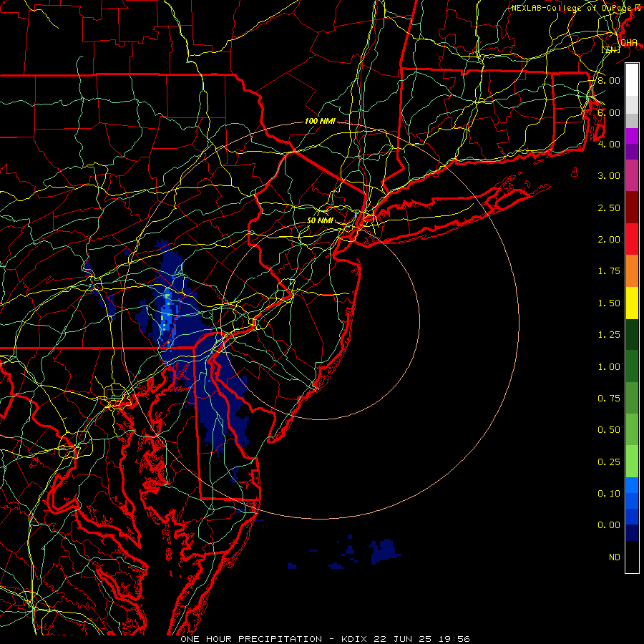Click the 1.50 legend value
Screen dimensions: 644x644
609,303
